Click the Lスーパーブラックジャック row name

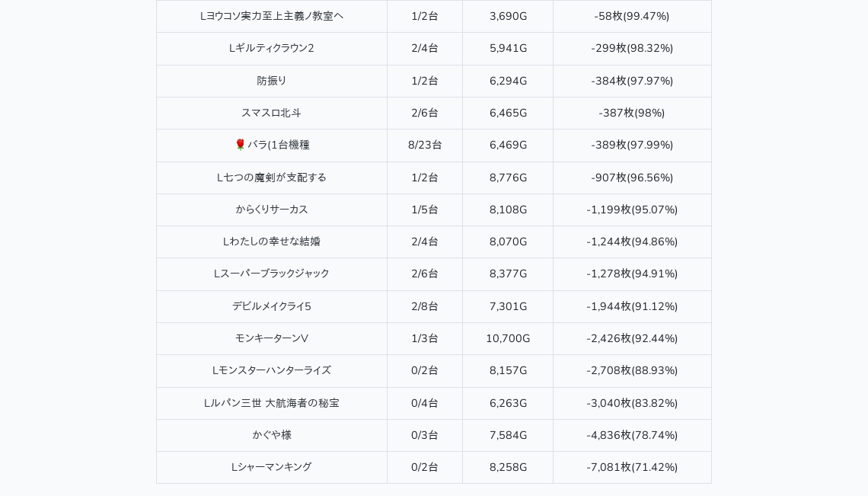[272, 274]
